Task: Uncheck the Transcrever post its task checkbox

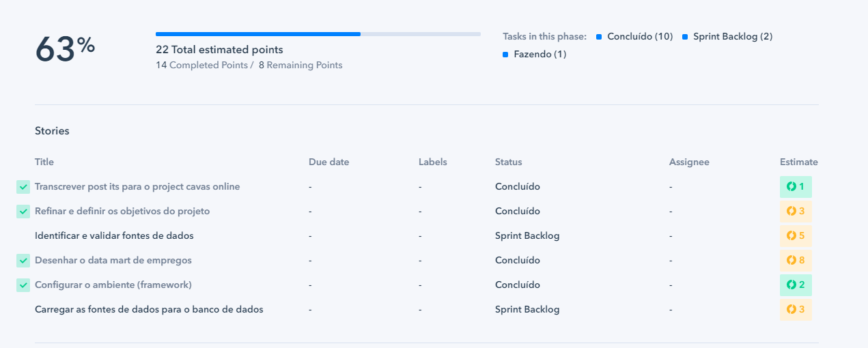Action: (23, 186)
